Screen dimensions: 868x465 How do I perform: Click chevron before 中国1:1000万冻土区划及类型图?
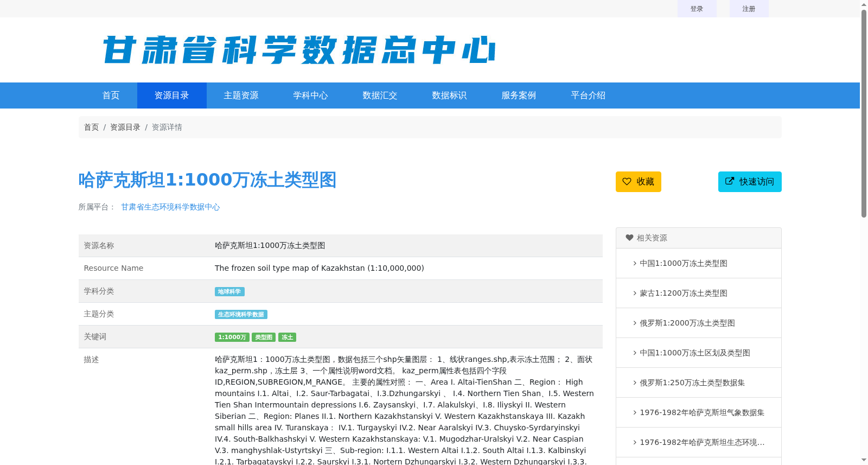pos(635,353)
